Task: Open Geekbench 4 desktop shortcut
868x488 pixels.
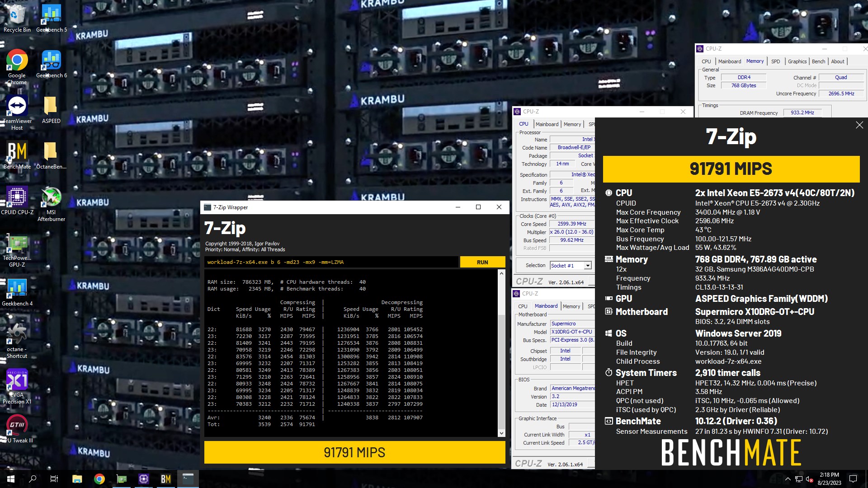Action: click(x=17, y=292)
